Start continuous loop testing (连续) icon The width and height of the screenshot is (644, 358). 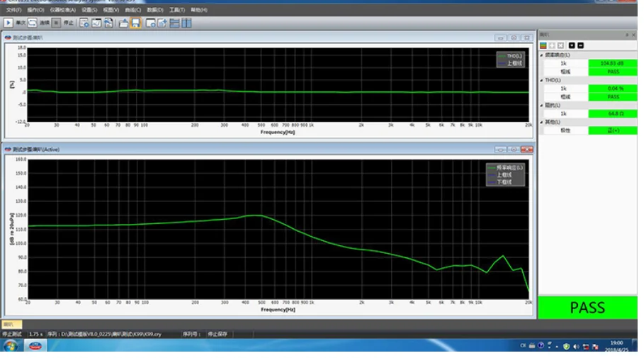coord(33,23)
